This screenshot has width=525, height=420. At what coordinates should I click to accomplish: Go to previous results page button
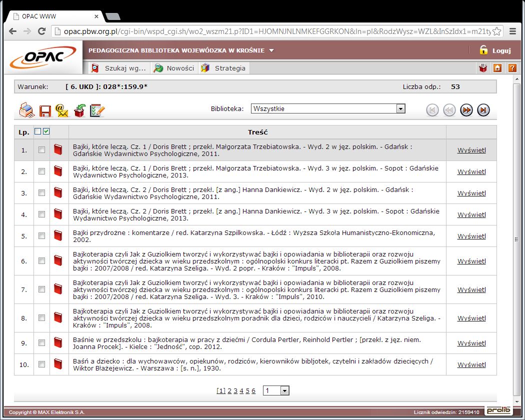(x=449, y=110)
